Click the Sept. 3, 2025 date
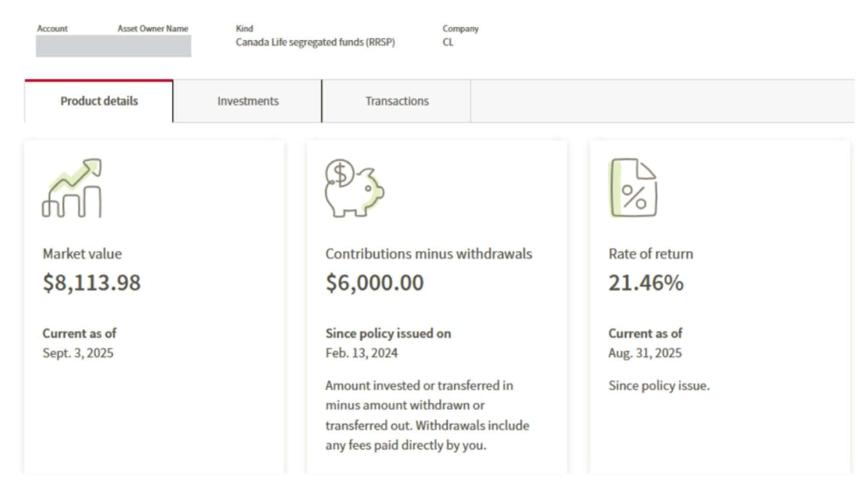 [78, 353]
